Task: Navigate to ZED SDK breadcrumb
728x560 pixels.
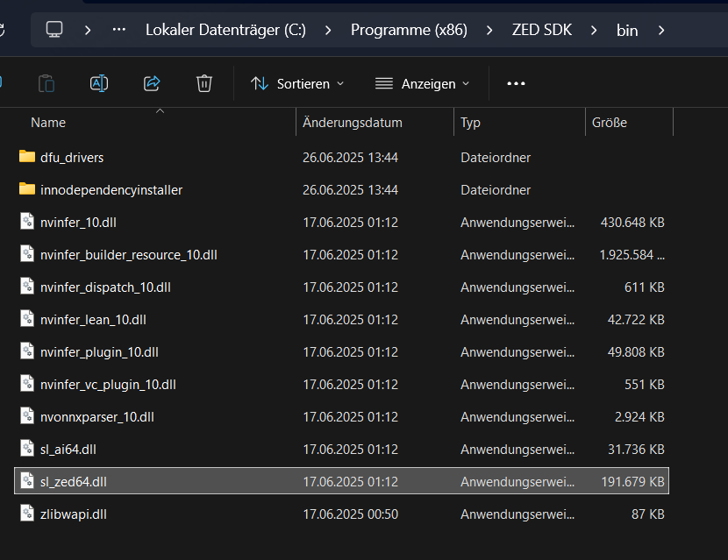Action: (x=542, y=30)
